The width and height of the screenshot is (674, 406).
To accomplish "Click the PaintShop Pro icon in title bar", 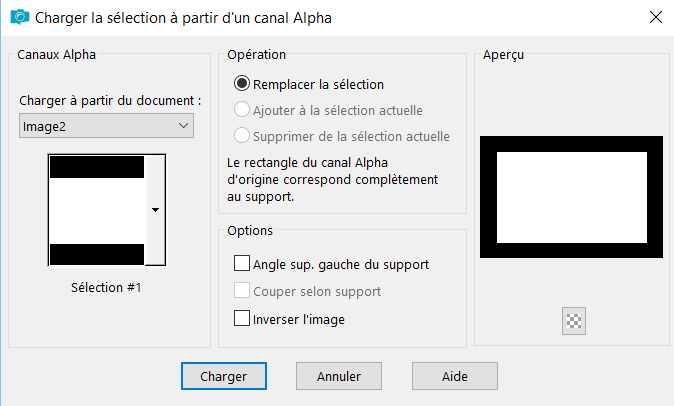I will click(20, 18).
